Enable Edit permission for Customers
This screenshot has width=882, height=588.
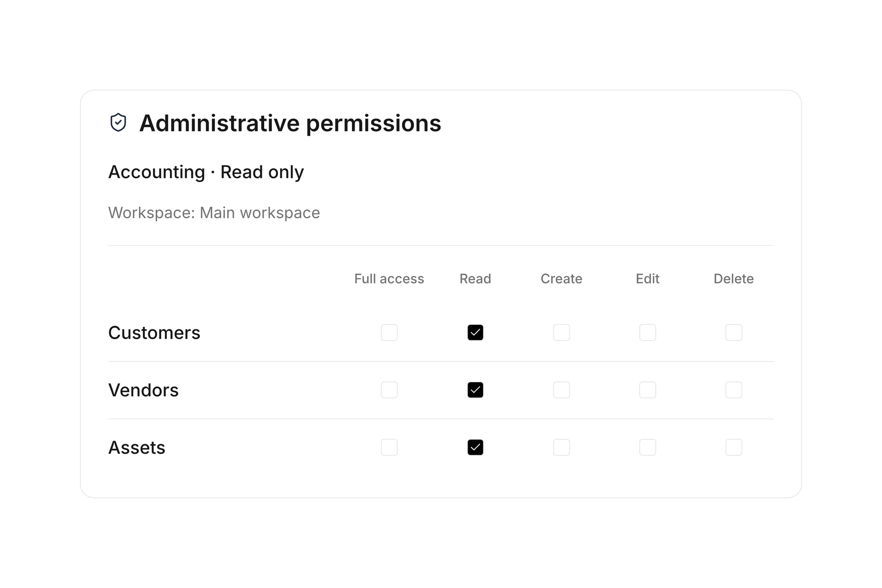pos(648,333)
